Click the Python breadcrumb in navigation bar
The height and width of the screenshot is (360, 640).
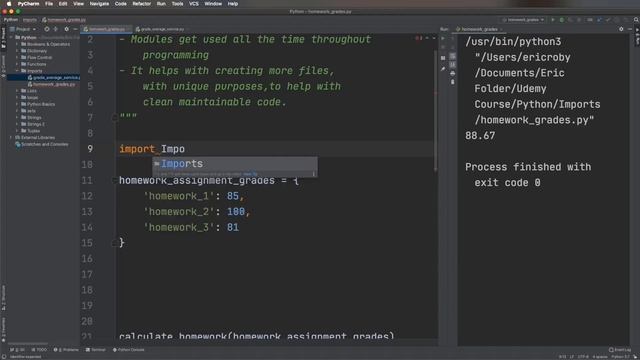click(x=11, y=20)
